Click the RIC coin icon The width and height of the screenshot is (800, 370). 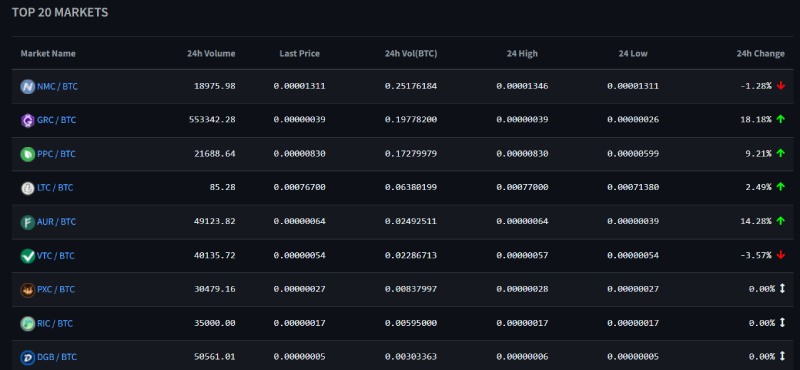point(28,323)
